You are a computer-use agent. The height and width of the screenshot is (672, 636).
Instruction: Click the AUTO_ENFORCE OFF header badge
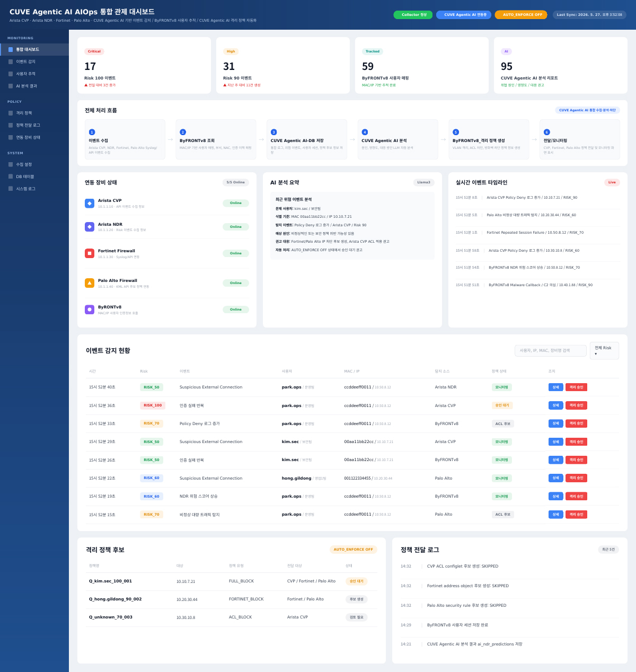coord(521,15)
